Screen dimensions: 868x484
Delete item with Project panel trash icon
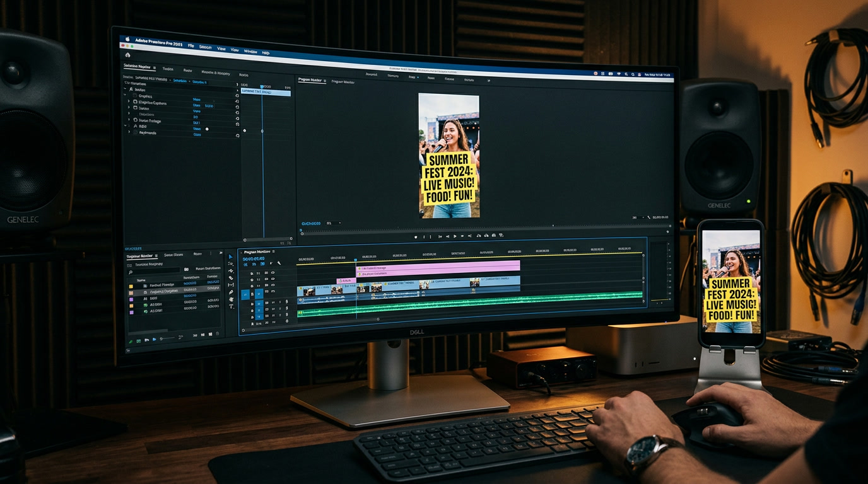(218, 333)
